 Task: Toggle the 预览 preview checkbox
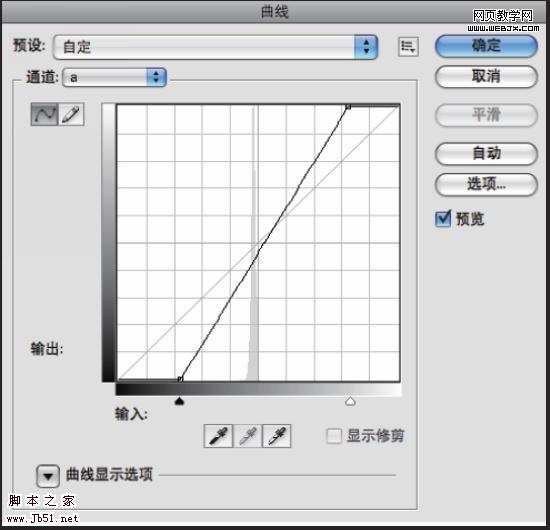[443, 219]
